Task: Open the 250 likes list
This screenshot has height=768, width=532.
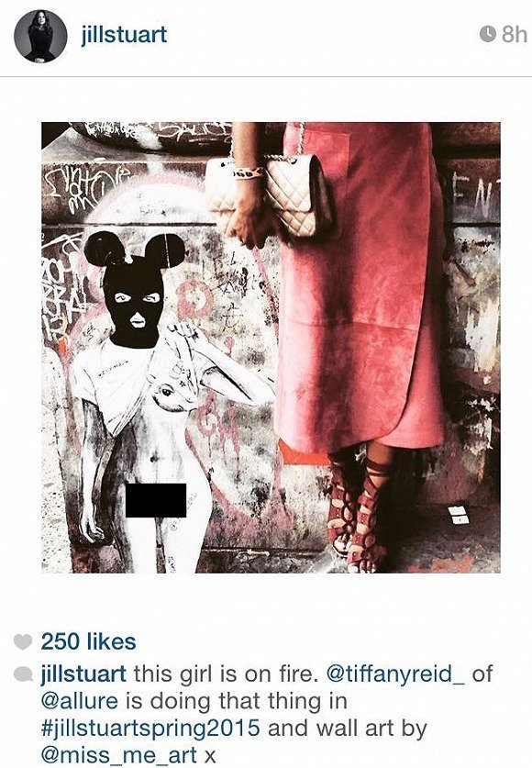Action: tap(89, 641)
